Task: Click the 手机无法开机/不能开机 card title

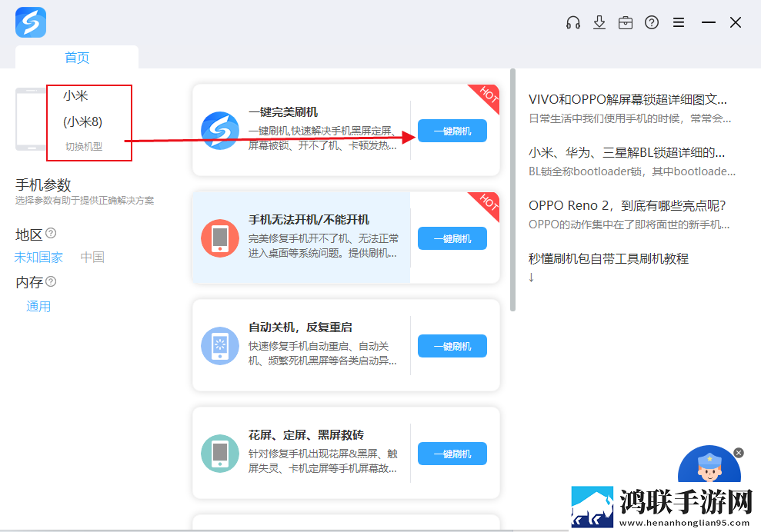Action: 309,220
